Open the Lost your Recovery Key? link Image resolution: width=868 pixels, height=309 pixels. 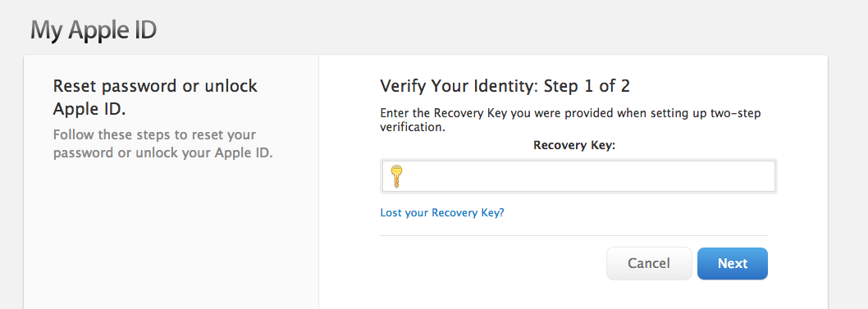(x=442, y=213)
